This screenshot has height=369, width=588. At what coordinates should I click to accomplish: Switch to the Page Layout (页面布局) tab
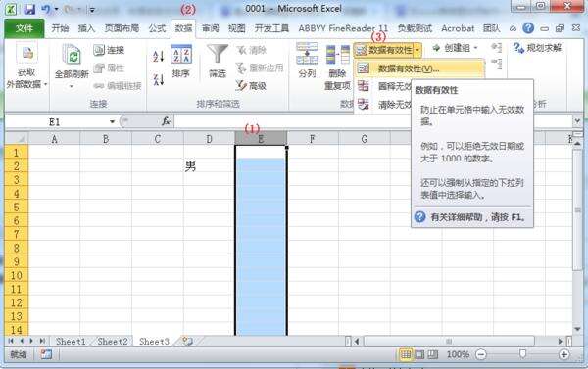(x=122, y=28)
